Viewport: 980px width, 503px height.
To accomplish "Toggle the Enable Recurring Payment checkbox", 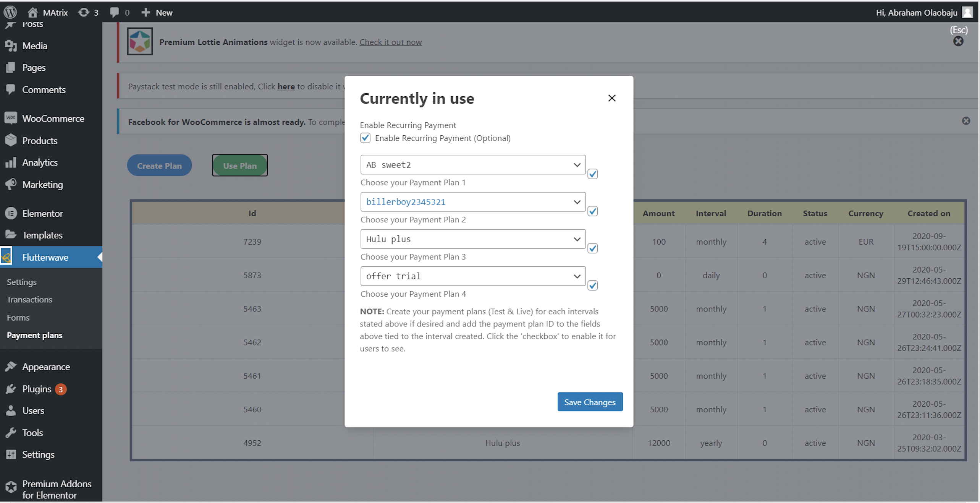I will tap(365, 138).
